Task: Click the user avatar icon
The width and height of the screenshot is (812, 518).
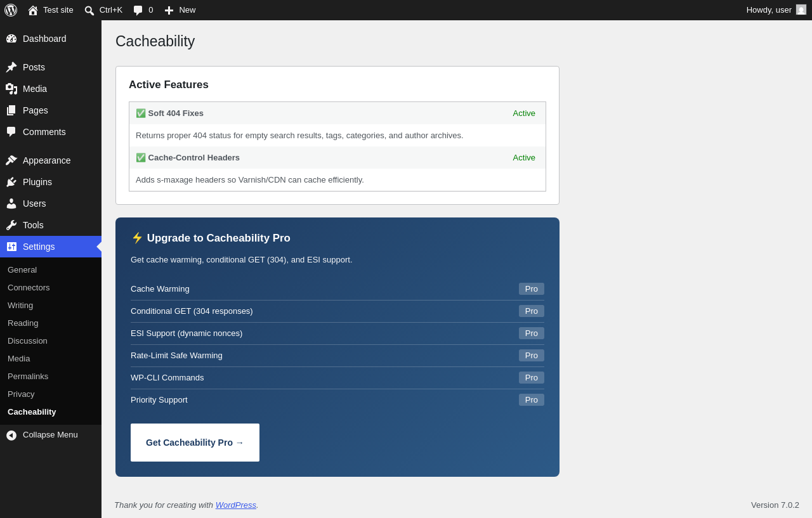Action: (x=801, y=10)
